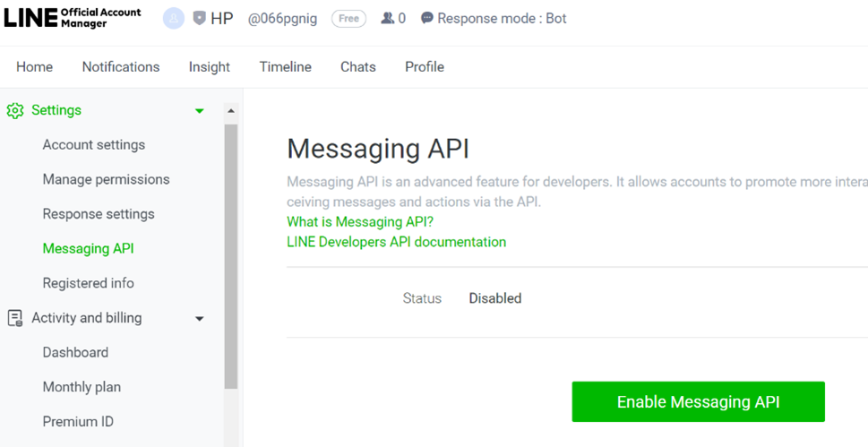This screenshot has width=868, height=447.
Task: Open the Timeline tab
Action: click(285, 67)
